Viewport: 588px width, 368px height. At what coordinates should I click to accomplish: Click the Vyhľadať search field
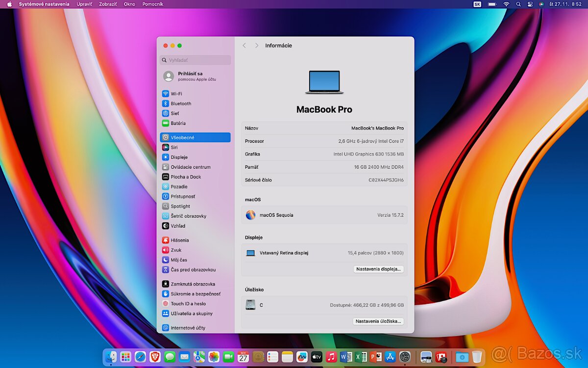pyautogui.click(x=195, y=60)
